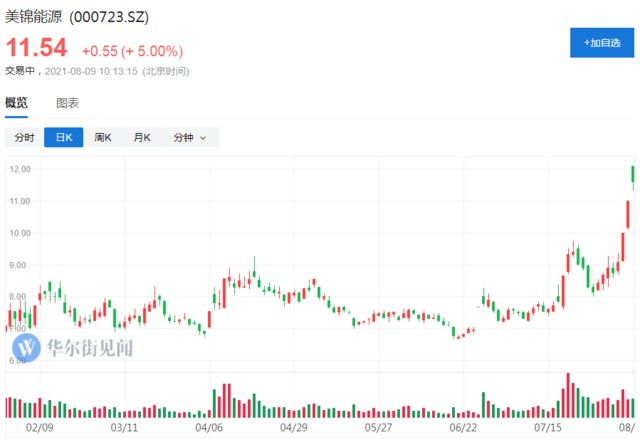
Task: Click the 06/22 date marker on the axis
Action: pos(463,427)
